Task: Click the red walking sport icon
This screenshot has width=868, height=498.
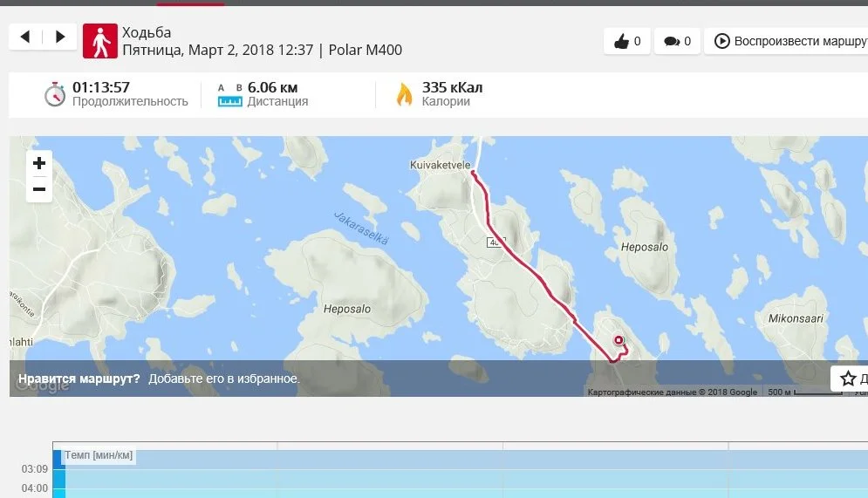Action: [x=100, y=41]
